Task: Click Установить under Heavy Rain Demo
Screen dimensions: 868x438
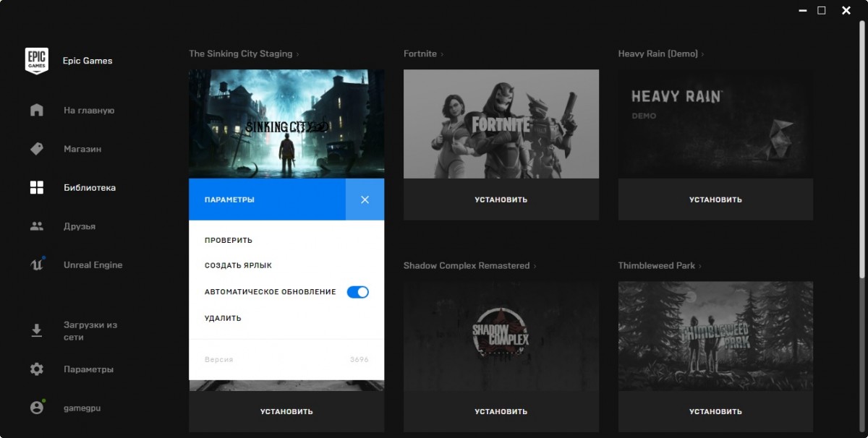Action: [x=715, y=199]
